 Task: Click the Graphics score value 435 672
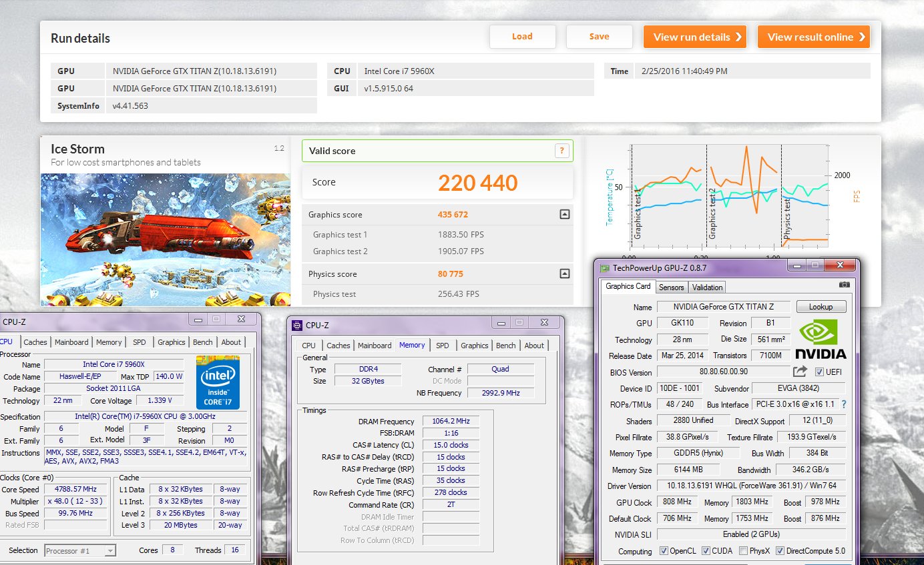point(453,215)
